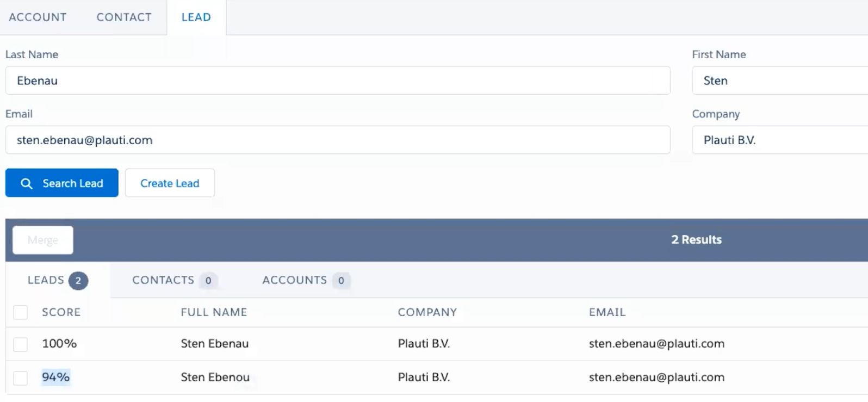Viewport: 868px width, 402px height.
Task: Open the Leads results tab
Action: pos(58,280)
